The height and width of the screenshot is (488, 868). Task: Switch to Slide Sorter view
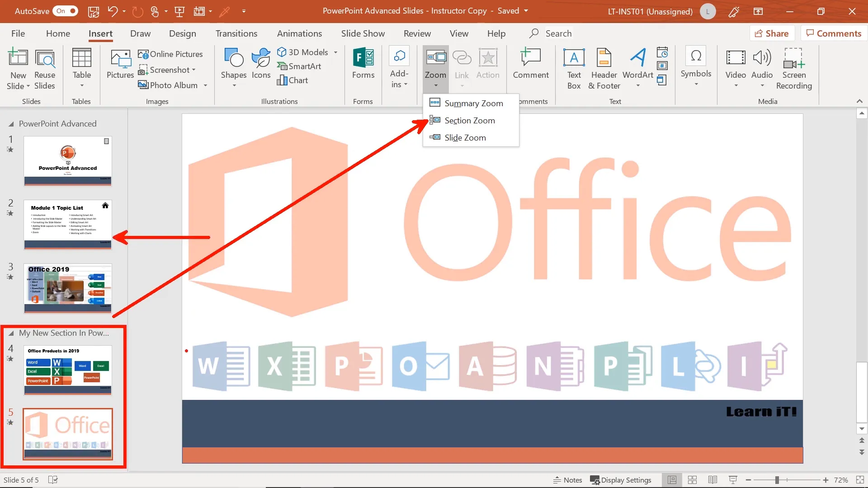692,480
